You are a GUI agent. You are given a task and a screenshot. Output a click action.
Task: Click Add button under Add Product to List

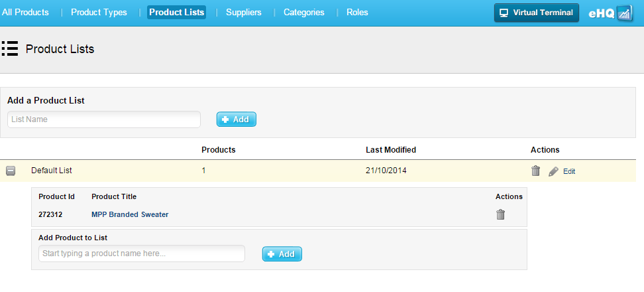(282, 254)
